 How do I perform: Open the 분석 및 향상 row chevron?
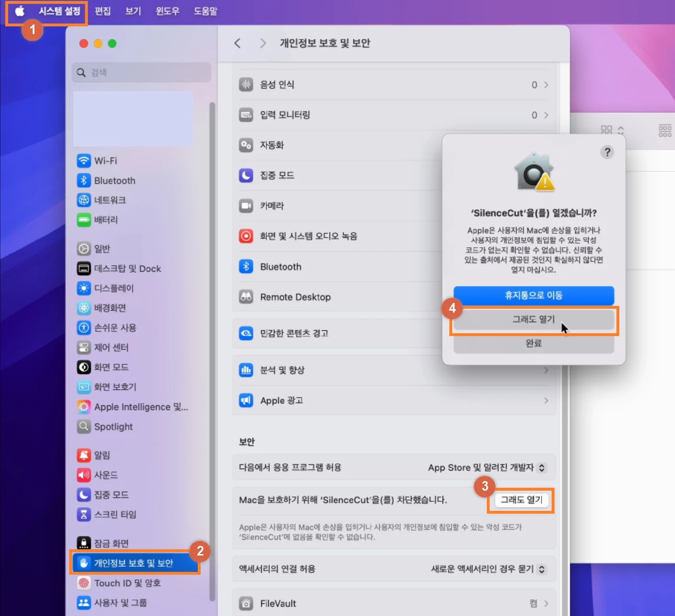click(546, 370)
